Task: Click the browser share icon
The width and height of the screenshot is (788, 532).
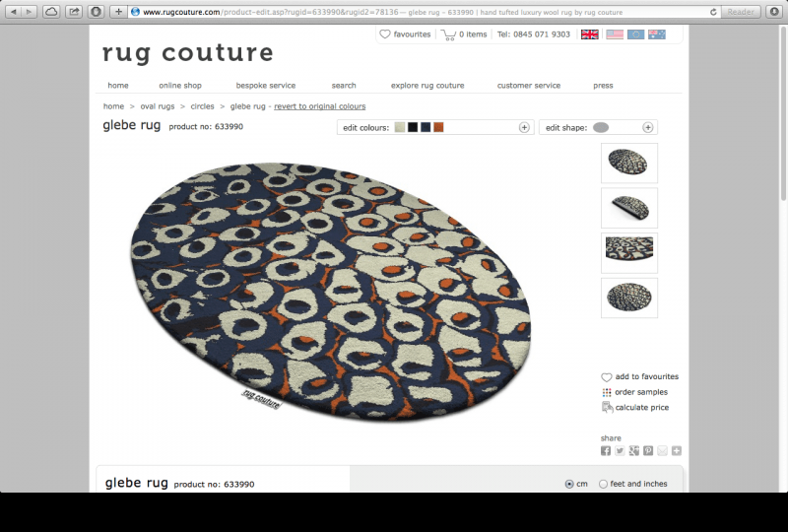Action: coord(74,12)
